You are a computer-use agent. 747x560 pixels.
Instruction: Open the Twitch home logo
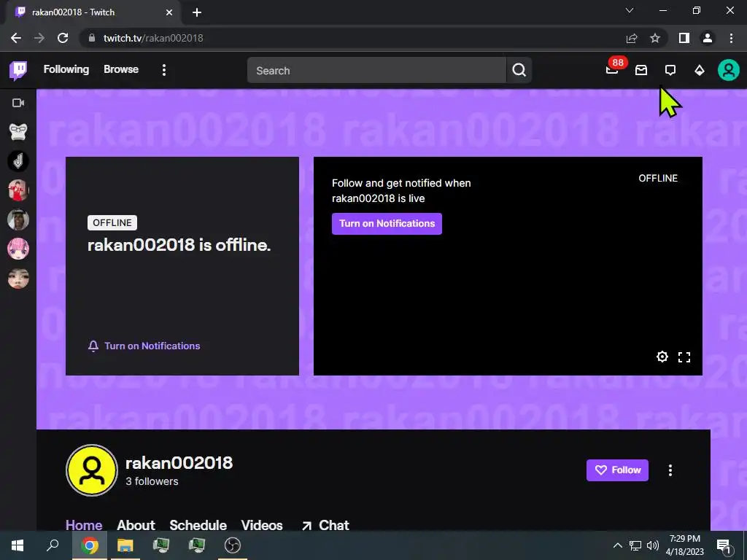18,71
